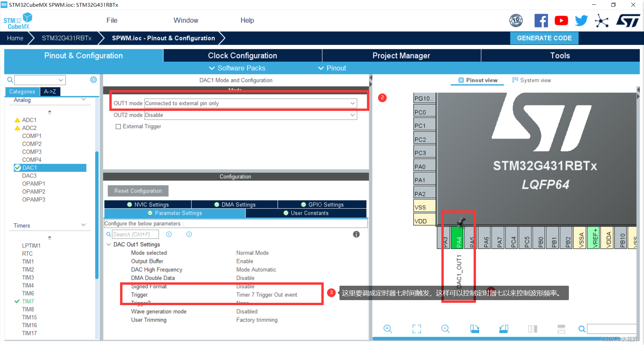The image size is (644, 345).
Task: Click the pushpin icon above PA4
Action: [461, 222]
